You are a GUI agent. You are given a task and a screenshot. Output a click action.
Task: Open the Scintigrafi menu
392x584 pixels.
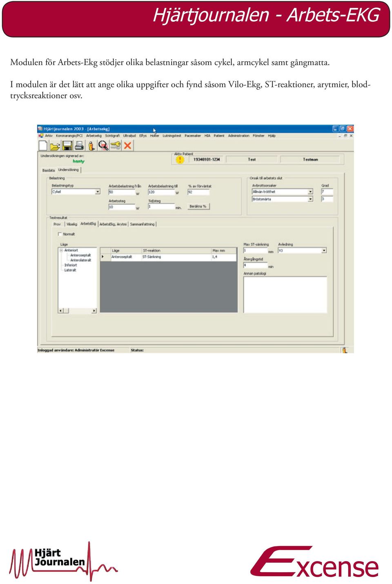tap(112, 136)
